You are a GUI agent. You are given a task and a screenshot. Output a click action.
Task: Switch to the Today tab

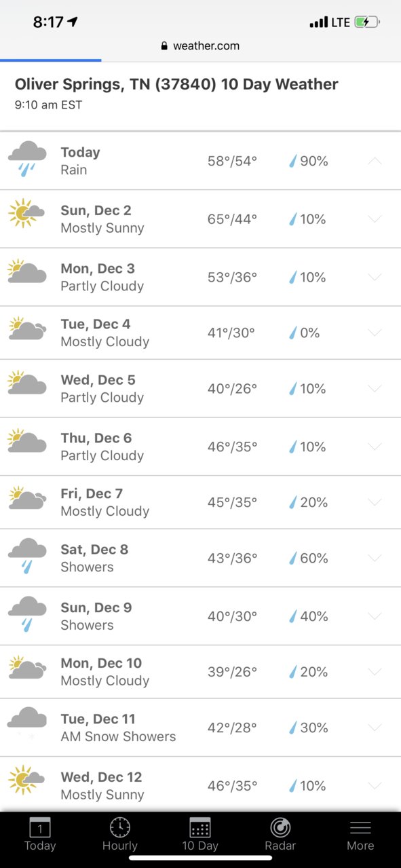click(40, 834)
